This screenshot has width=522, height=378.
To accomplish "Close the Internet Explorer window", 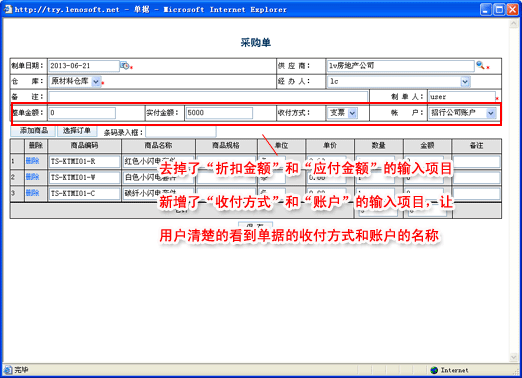I will click(512, 9).
